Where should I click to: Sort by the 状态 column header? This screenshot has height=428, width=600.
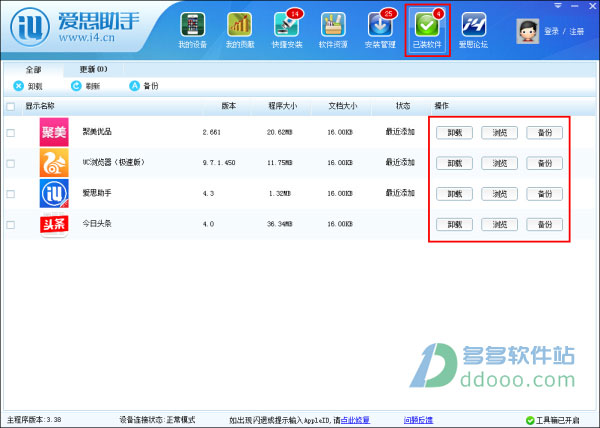pyautogui.click(x=403, y=106)
